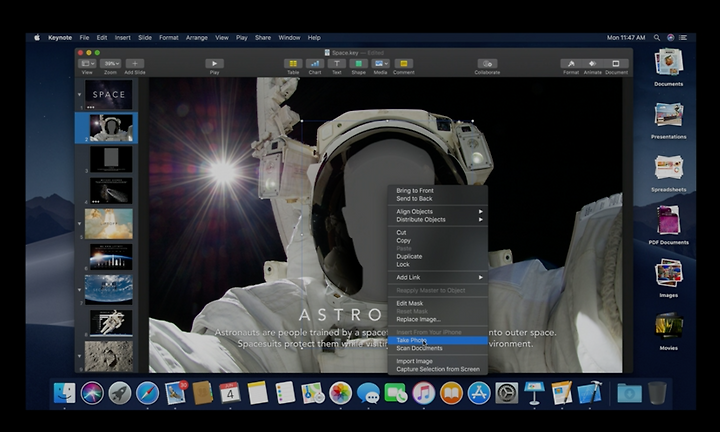Open the Document inspector from the toolbar
The height and width of the screenshot is (432, 720).
(x=616, y=64)
